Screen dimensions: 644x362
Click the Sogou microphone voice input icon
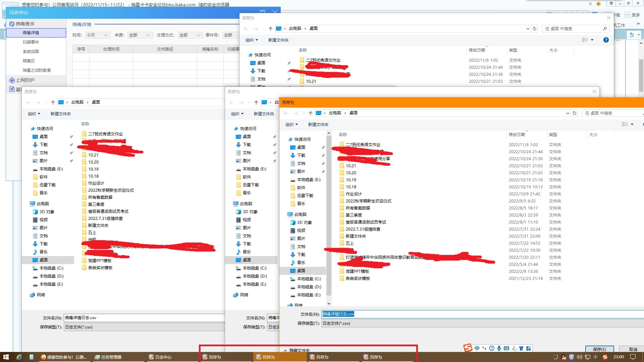(x=499, y=348)
